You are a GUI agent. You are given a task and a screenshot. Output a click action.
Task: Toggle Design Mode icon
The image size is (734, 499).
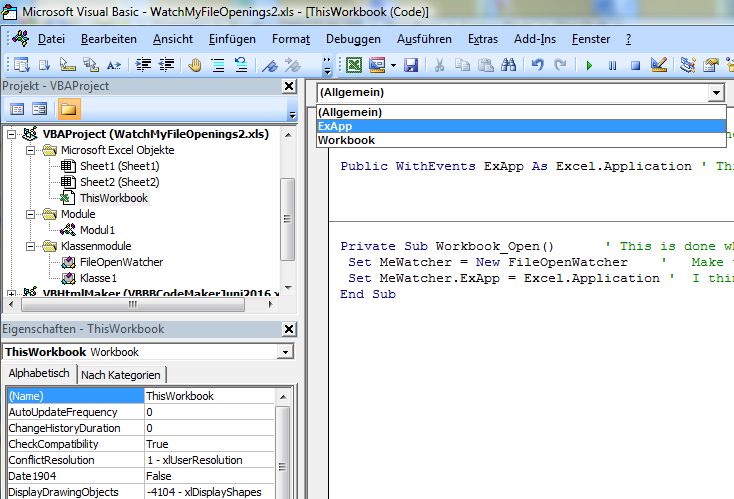point(659,65)
